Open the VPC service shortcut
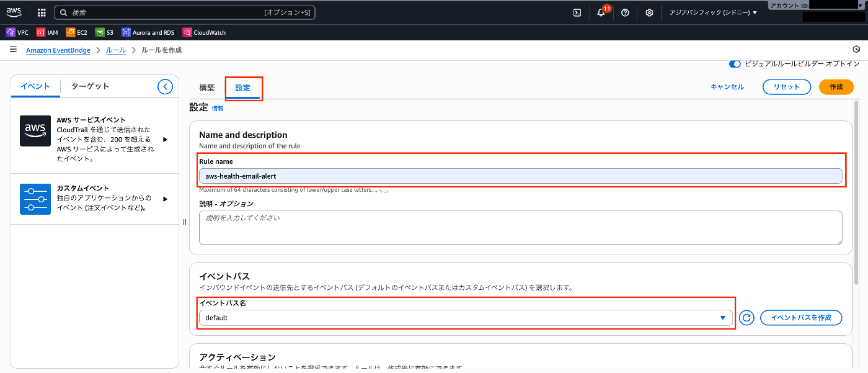The image size is (868, 373). pos(17,32)
